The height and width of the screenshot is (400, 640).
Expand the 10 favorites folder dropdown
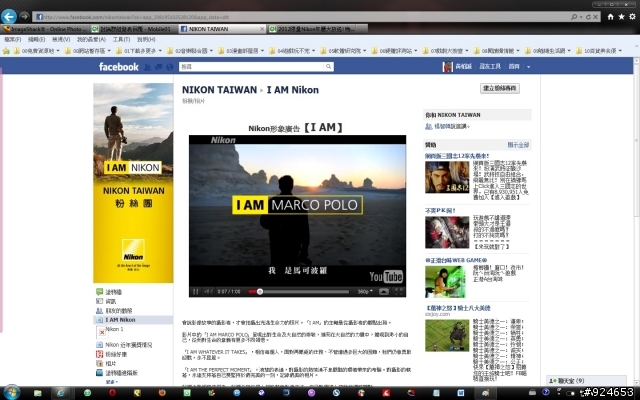[x=620, y=51]
